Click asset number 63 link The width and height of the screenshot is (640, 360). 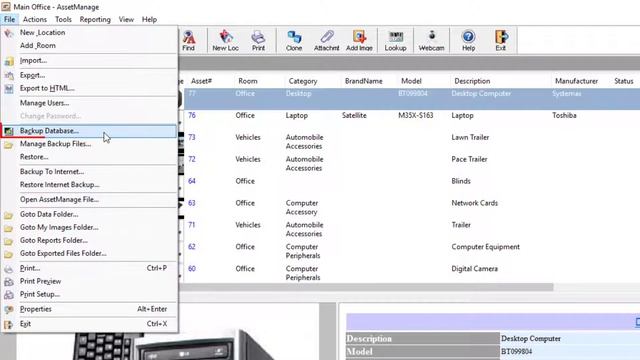click(x=192, y=203)
